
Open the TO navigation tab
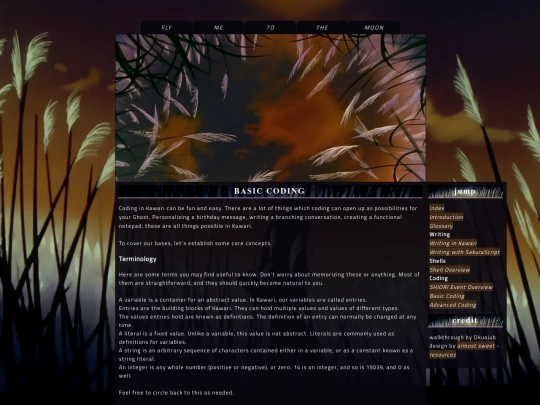pyautogui.click(x=270, y=28)
